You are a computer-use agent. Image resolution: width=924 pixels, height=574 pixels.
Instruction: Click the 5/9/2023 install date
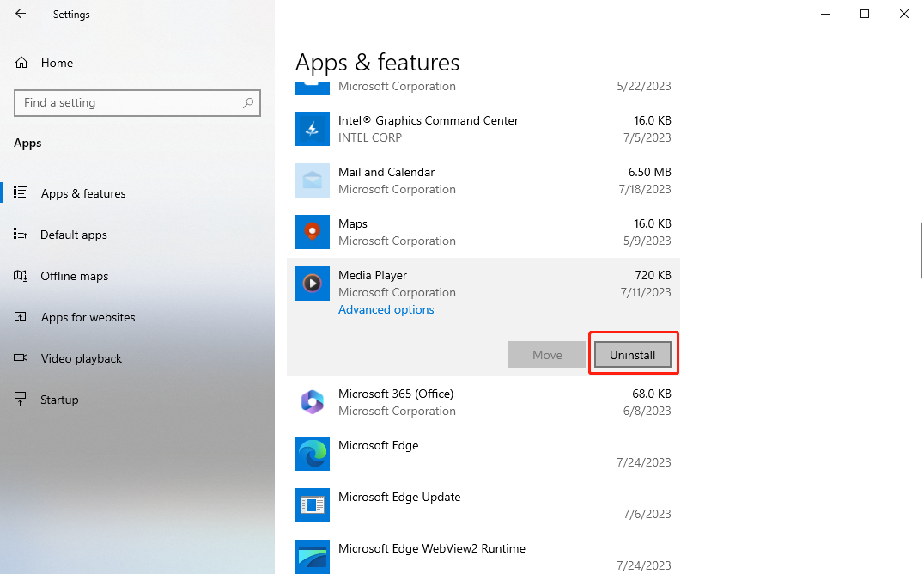pyautogui.click(x=647, y=241)
